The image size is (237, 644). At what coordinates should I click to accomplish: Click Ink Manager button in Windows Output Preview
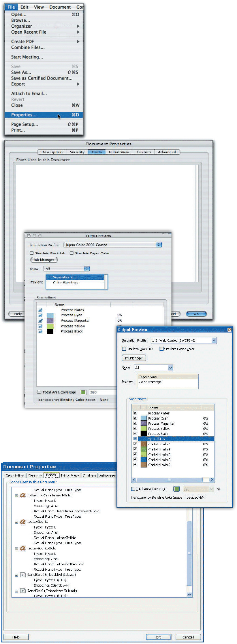click(134, 358)
